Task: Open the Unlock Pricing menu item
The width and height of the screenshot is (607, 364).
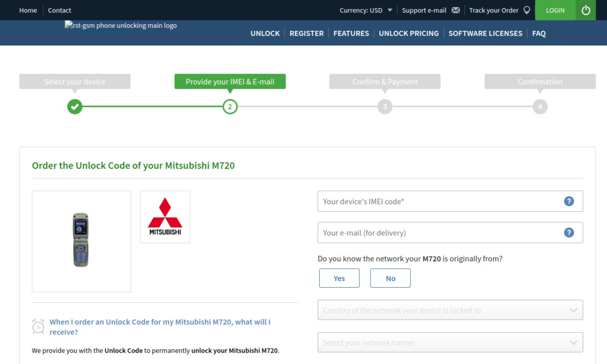Action: 409,33
